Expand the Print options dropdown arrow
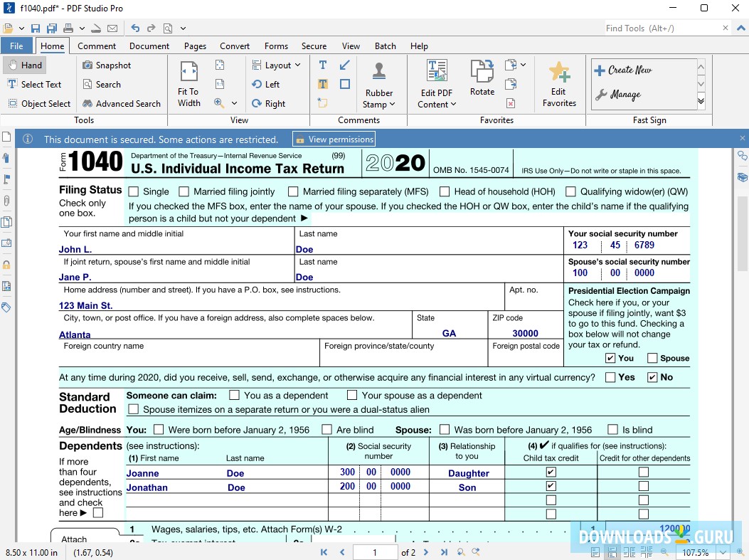Screen dimensions: 749x560 [82, 28]
